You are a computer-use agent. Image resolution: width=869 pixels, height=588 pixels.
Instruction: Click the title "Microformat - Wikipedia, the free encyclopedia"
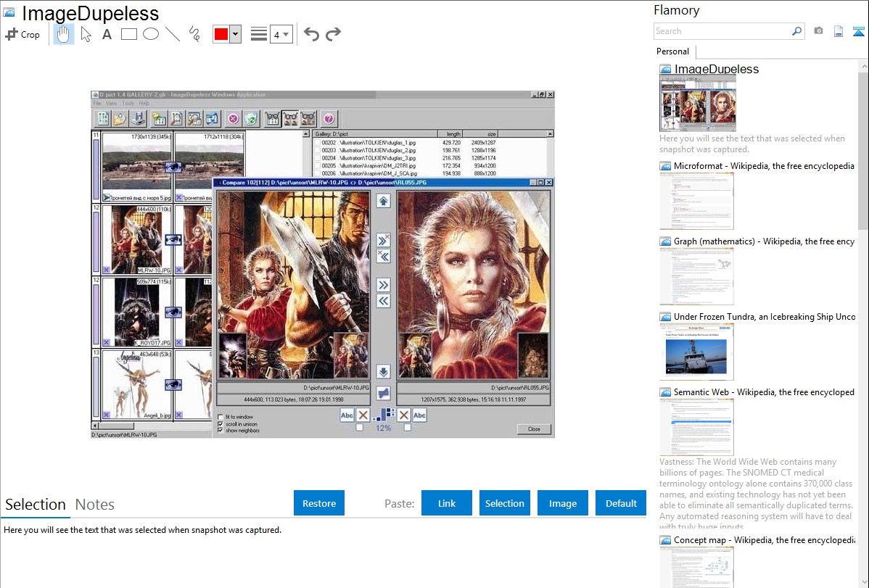click(x=764, y=166)
